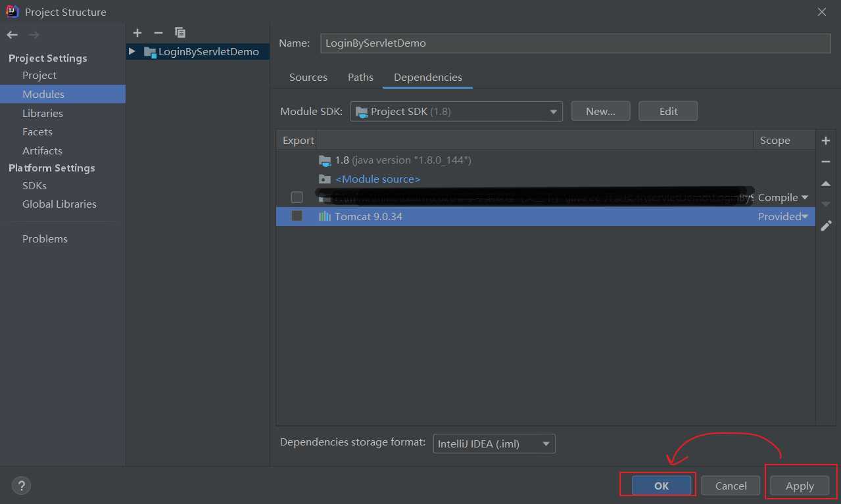The width and height of the screenshot is (841, 504).
Task: Click the back navigation arrow
Action: pyautogui.click(x=12, y=35)
